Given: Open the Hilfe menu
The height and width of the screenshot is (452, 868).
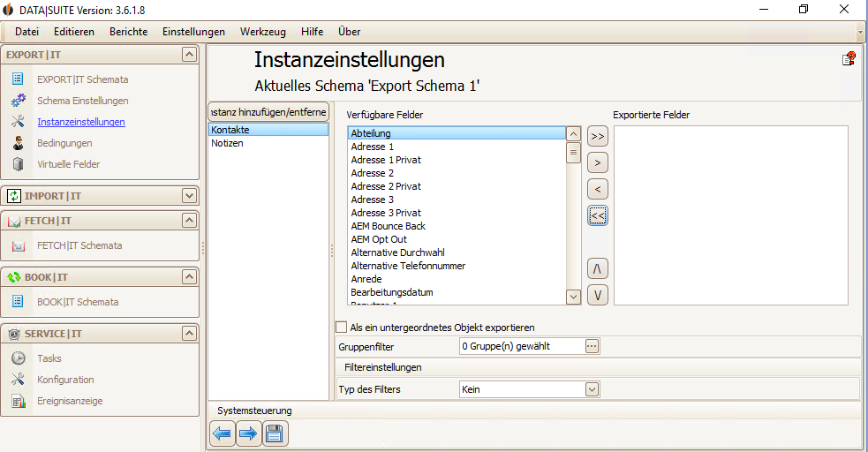Looking at the screenshot, I should (x=313, y=32).
